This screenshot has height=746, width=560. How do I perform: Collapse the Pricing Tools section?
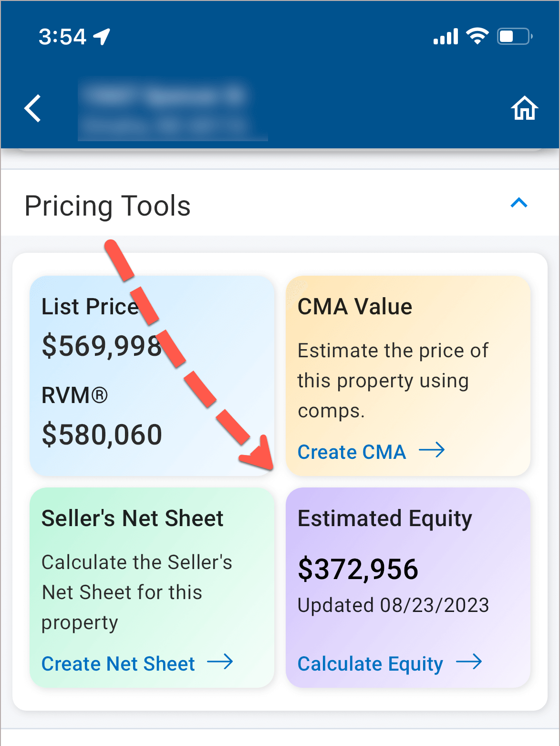(519, 204)
